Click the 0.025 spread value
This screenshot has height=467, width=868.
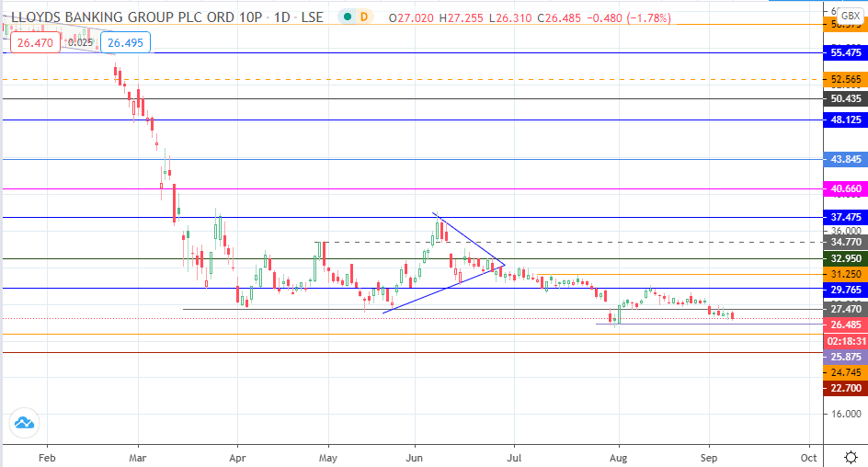pyautogui.click(x=80, y=42)
